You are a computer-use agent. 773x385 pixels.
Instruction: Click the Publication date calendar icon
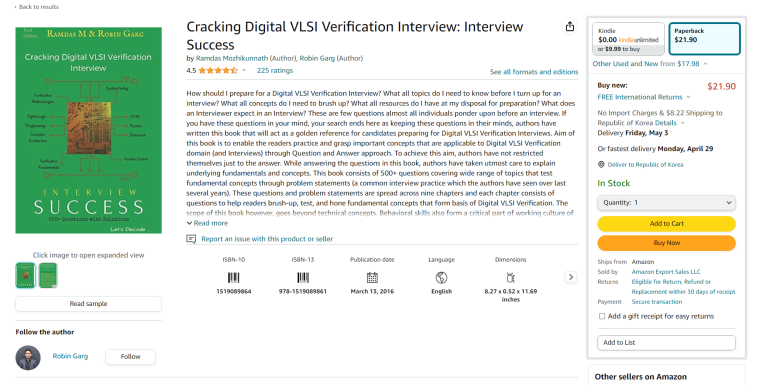tap(372, 278)
